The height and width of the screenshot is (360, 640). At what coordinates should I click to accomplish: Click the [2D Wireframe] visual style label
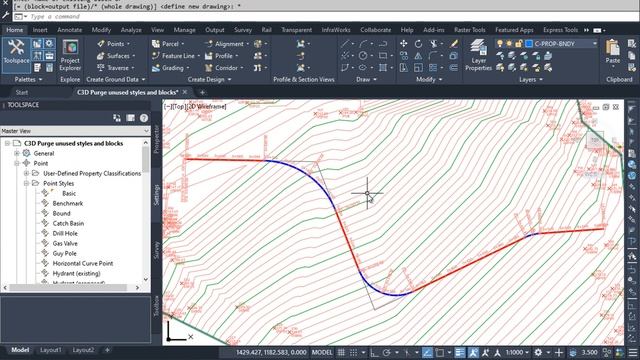pyautogui.click(x=206, y=107)
